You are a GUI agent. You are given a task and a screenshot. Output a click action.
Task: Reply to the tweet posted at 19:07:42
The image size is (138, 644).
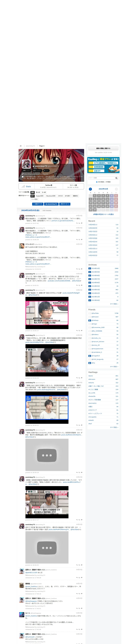77,223
